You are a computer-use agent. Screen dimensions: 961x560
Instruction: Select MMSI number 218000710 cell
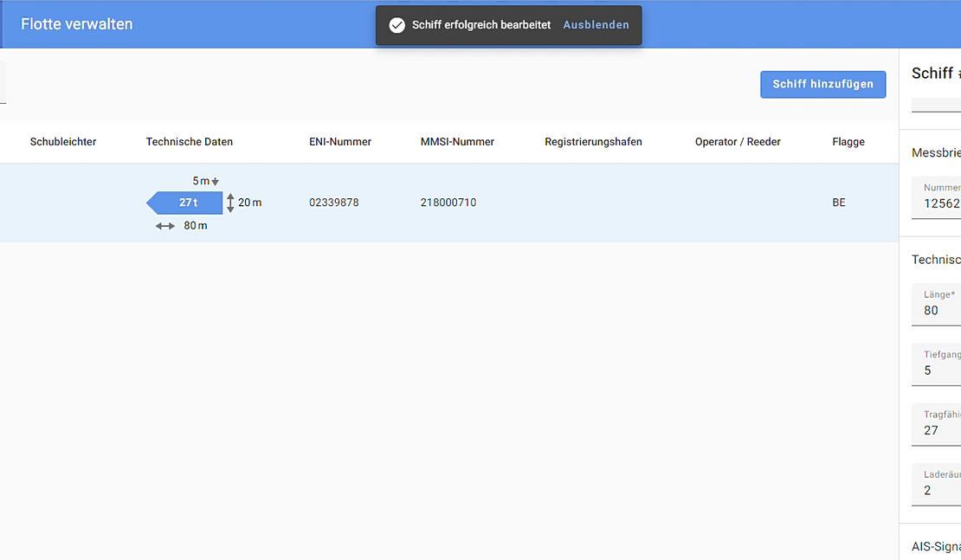448,203
